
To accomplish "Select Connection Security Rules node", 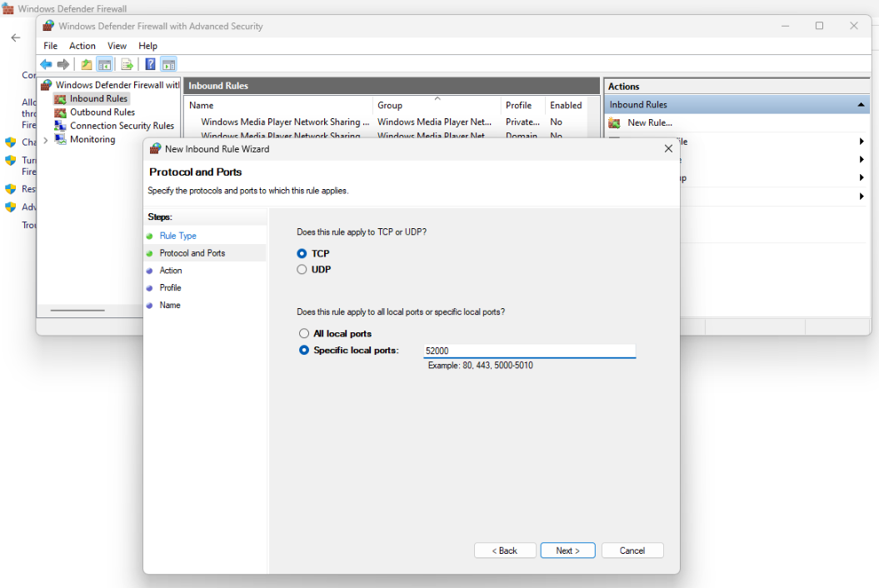I will pyautogui.click(x=122, y=126).
